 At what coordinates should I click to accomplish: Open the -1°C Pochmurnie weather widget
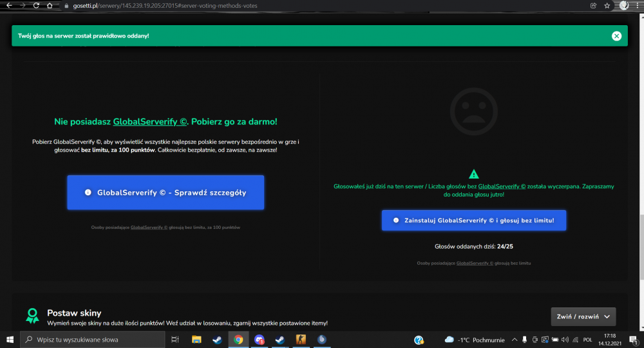[x=475, y=340]
